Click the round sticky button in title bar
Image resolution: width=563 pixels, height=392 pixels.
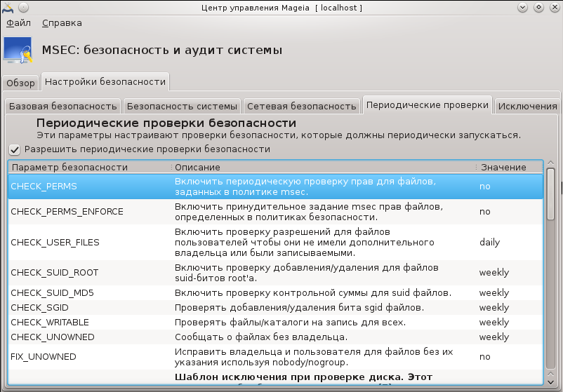[x=23, y=8]
